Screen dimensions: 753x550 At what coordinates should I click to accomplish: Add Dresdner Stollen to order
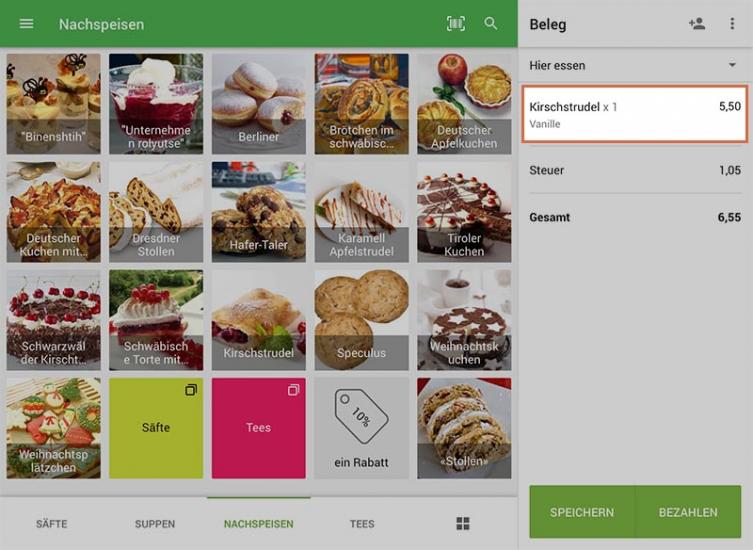click(x=156, y=212)
